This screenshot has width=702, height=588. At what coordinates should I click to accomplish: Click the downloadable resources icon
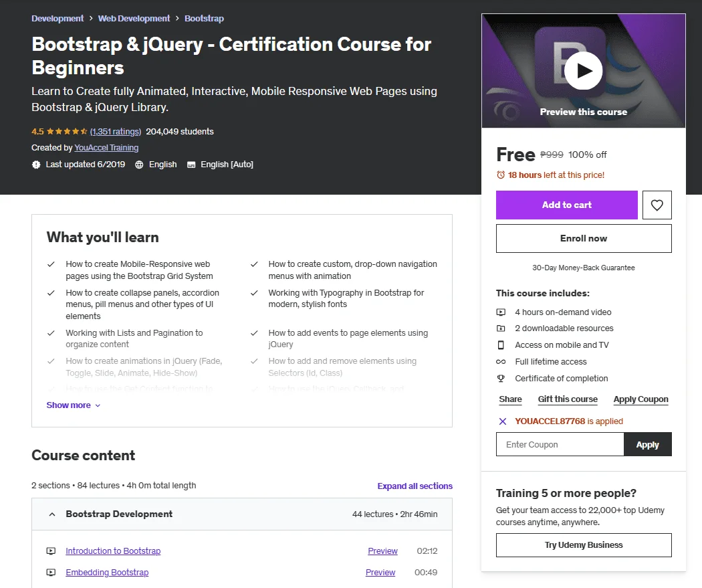(501, 328)
